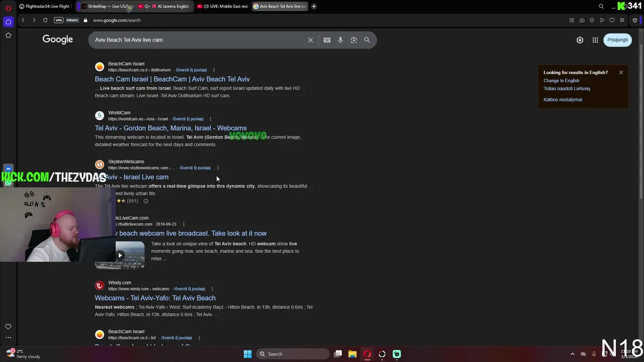Submit the search with the magnifier icon
The width and height of the screenshot is (644, 362).
367,40
